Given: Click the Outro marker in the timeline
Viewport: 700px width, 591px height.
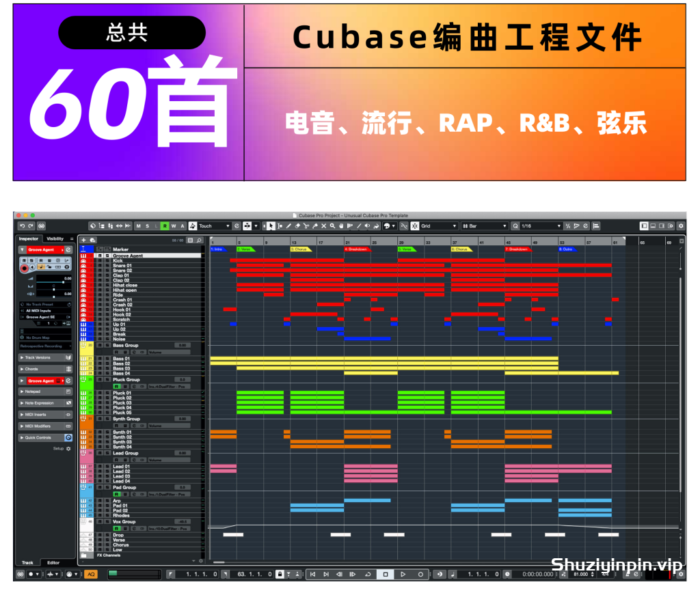Looking at the screenshot, I should coord(567,249).
